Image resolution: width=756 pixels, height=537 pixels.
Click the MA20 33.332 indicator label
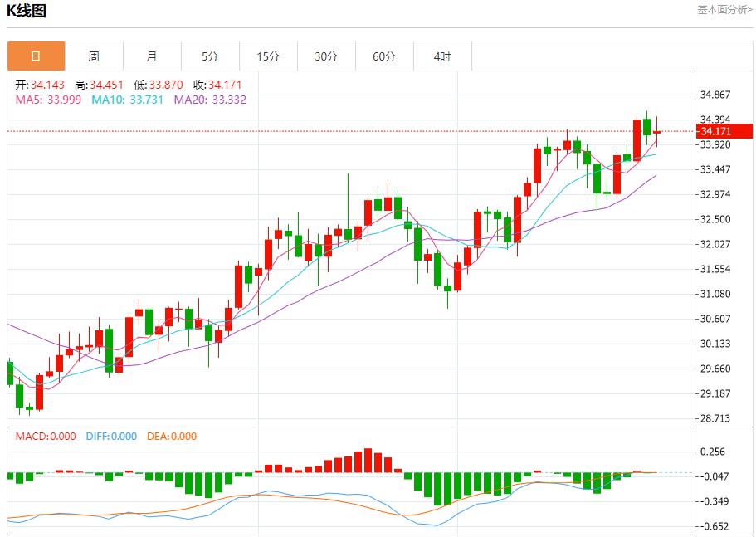(210, 100)
